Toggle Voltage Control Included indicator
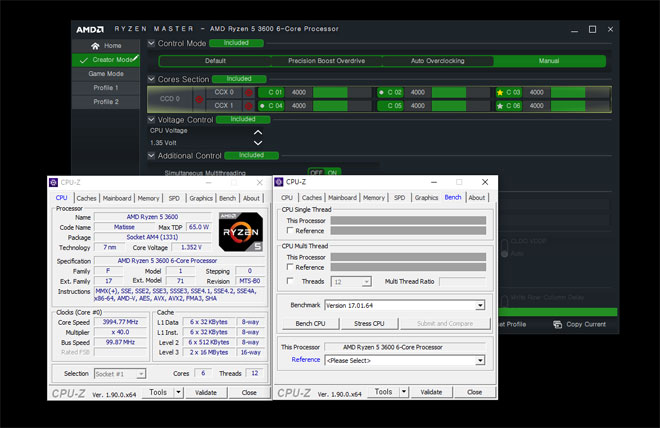The width and height of the screenshot is (660, 428). (243, 120)
